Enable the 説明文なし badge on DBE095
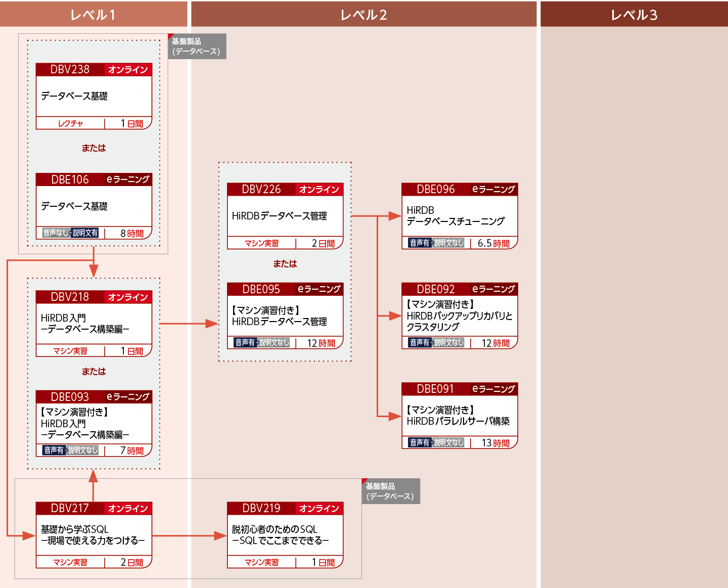 pos(274,342)
